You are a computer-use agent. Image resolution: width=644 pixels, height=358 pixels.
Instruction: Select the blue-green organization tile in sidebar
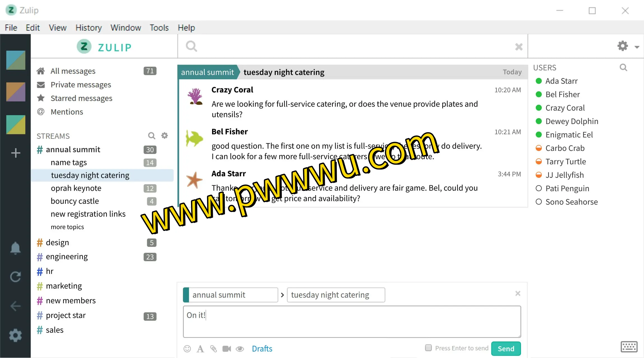click(x=16, y=60)
